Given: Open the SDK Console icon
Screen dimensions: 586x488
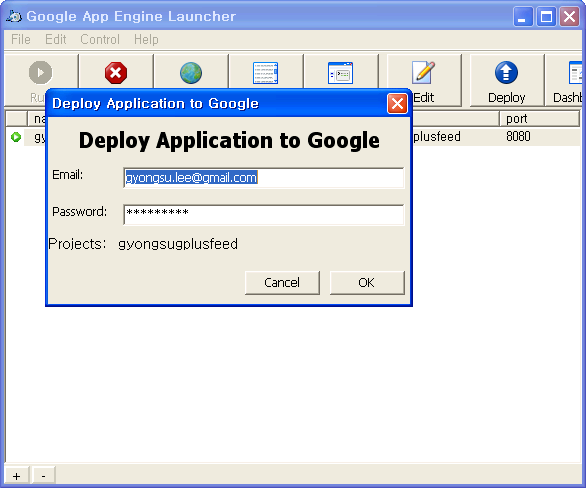Looking at the screenshot, I should [340, 73].
